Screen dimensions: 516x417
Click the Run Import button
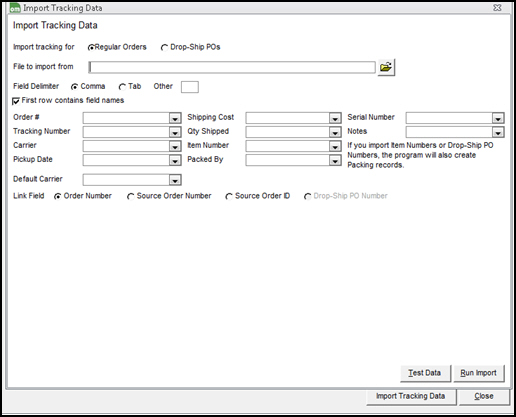tap(479, 373)
